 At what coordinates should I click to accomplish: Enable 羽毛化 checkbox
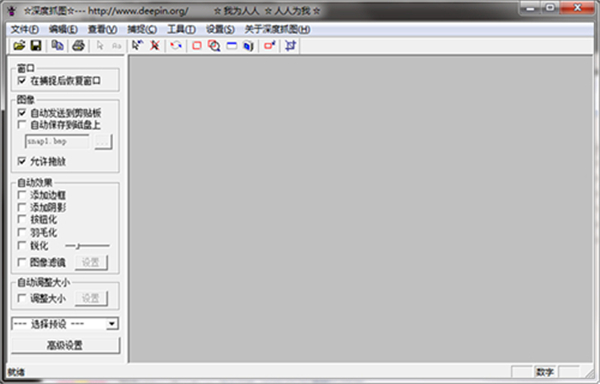(x=22, y=232)
